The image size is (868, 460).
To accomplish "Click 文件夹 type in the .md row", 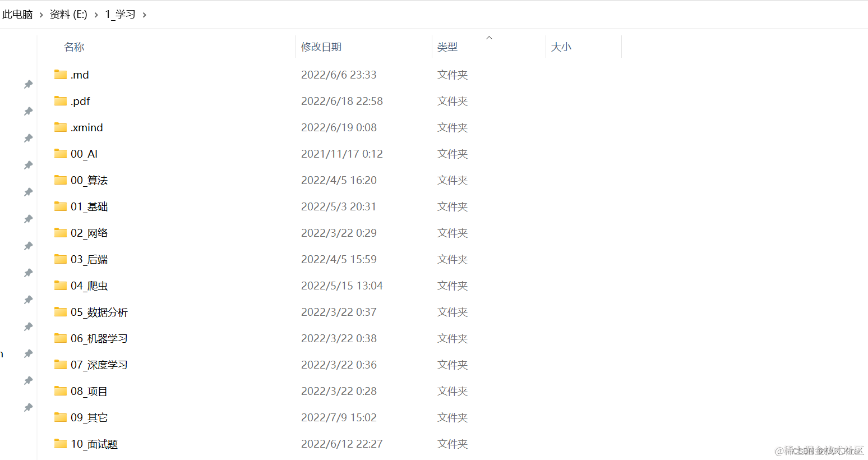I will [x=453, y=75].
